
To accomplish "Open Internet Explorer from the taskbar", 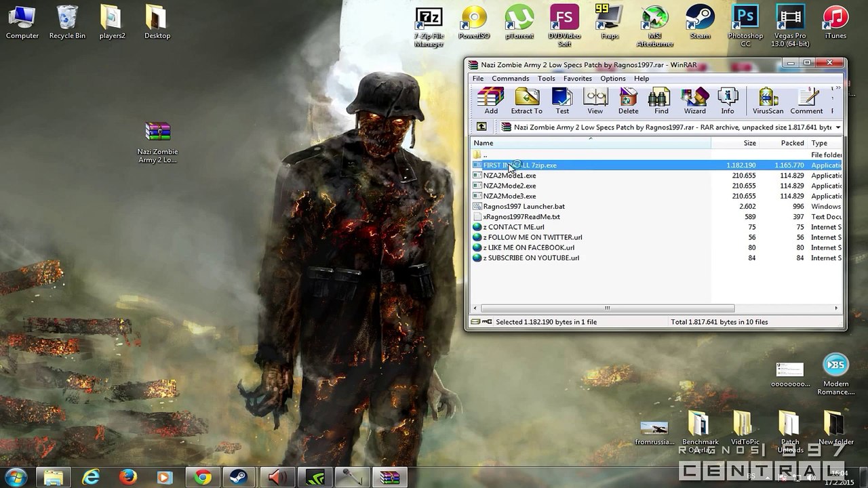I will click(90, 477).
